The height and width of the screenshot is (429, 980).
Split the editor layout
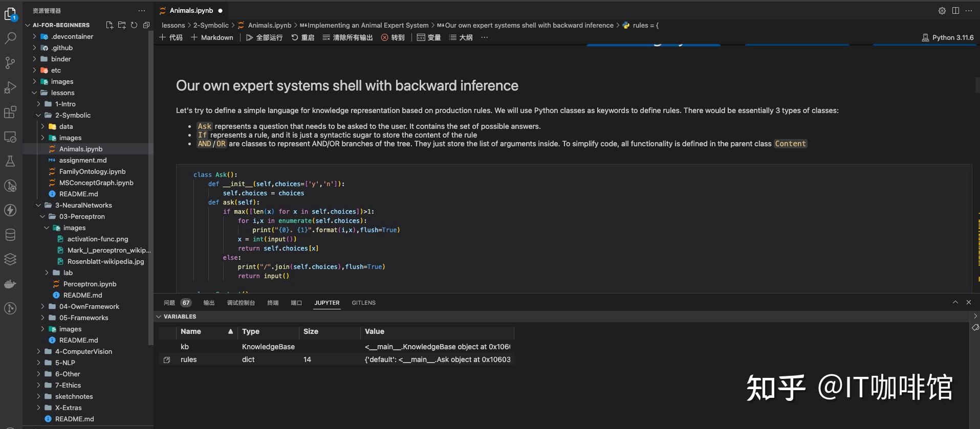[955, 10]
